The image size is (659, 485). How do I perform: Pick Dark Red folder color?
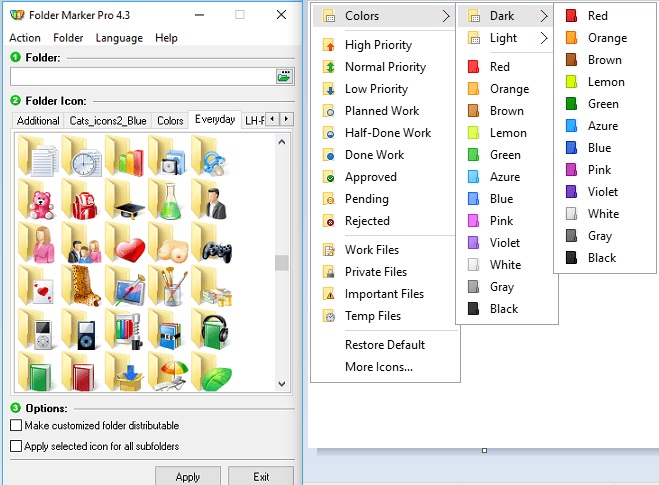coord(604,16)
